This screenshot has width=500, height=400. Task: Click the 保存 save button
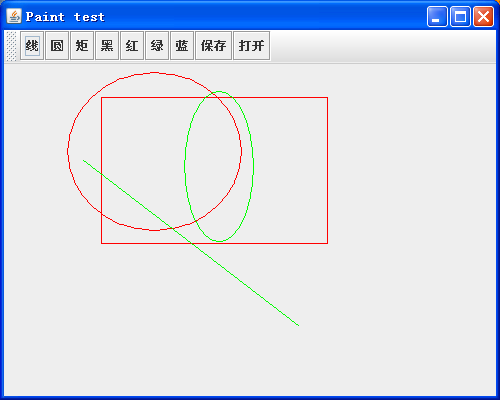pyautogui.click(x=213, y=46)
